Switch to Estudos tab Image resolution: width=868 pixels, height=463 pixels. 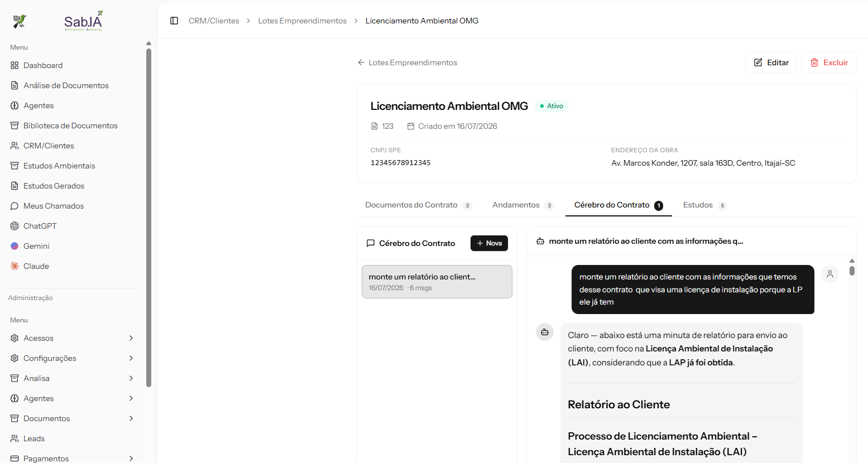coord(704,205)
